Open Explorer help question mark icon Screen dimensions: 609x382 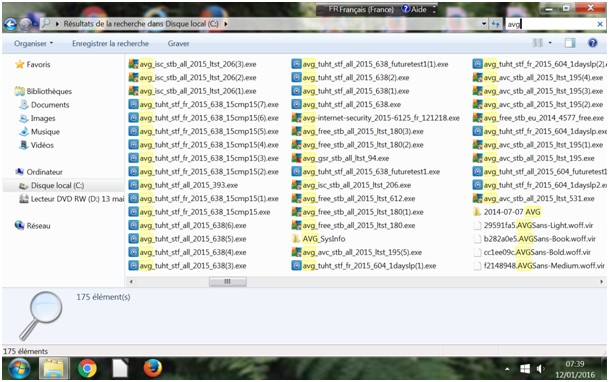592,43
